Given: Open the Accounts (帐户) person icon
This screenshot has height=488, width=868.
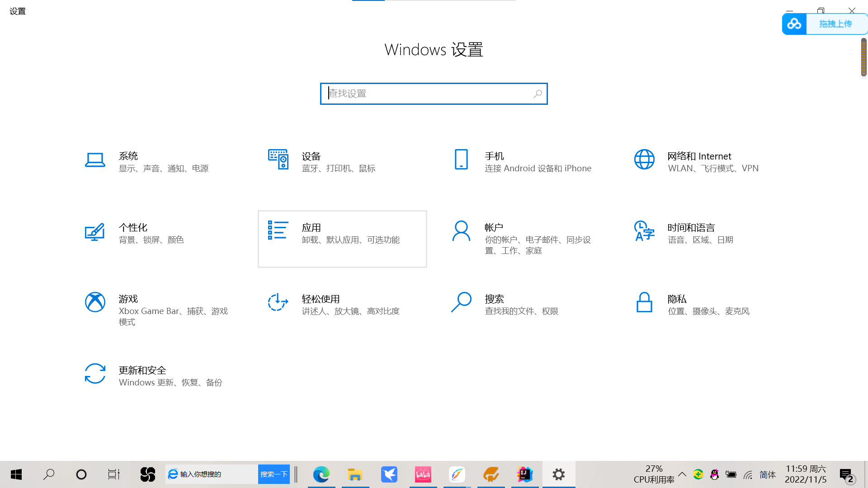Looking at the screenshot, I should point(461,231).
